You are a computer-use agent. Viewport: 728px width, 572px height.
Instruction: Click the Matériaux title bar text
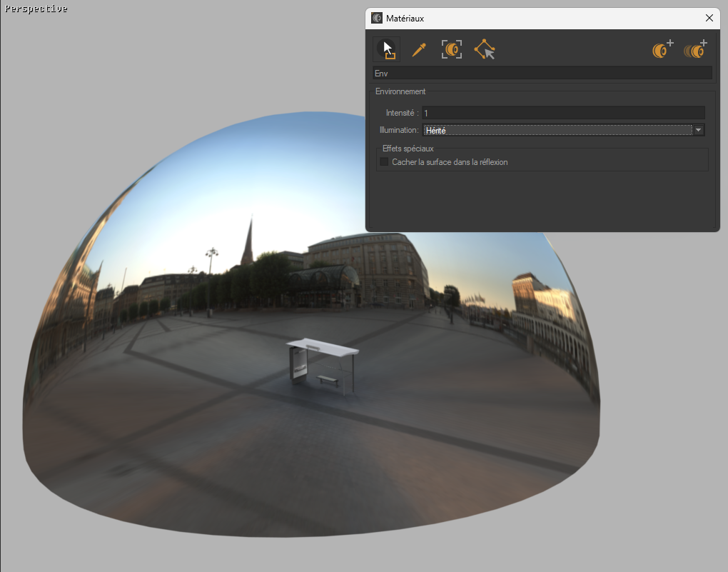tap(405, 18)
